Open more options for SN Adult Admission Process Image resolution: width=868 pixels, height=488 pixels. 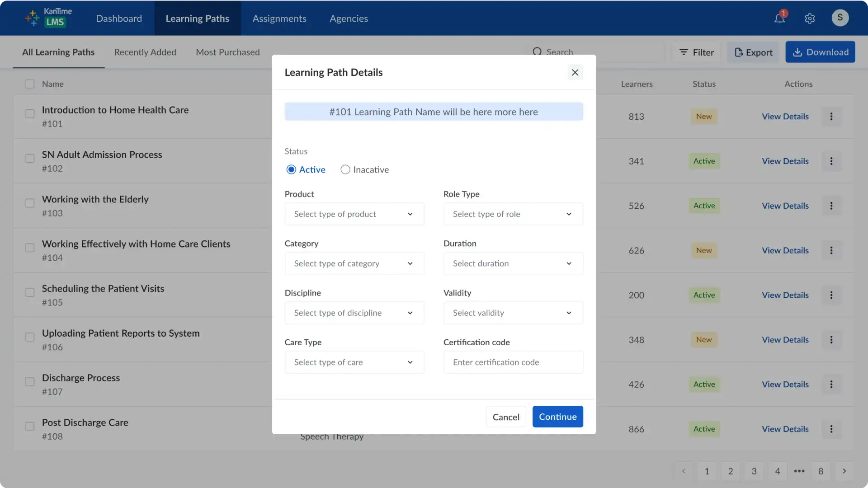[x=831, y=161]
